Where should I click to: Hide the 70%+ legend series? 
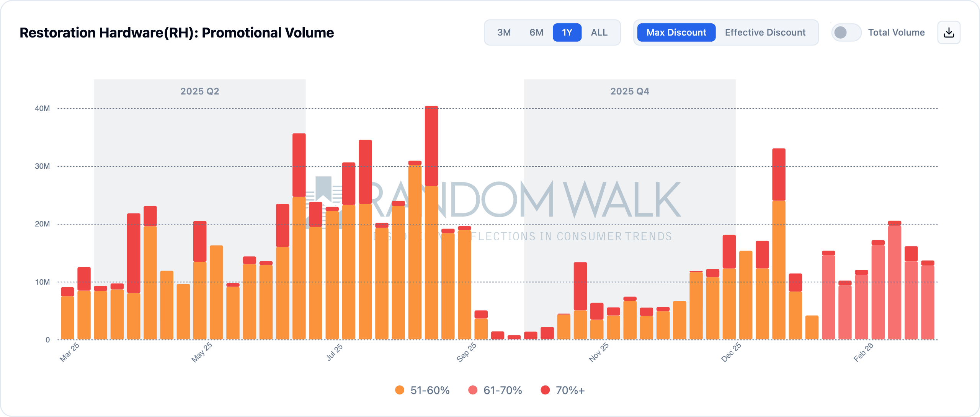pyautogui.click(x=570, y=390)
